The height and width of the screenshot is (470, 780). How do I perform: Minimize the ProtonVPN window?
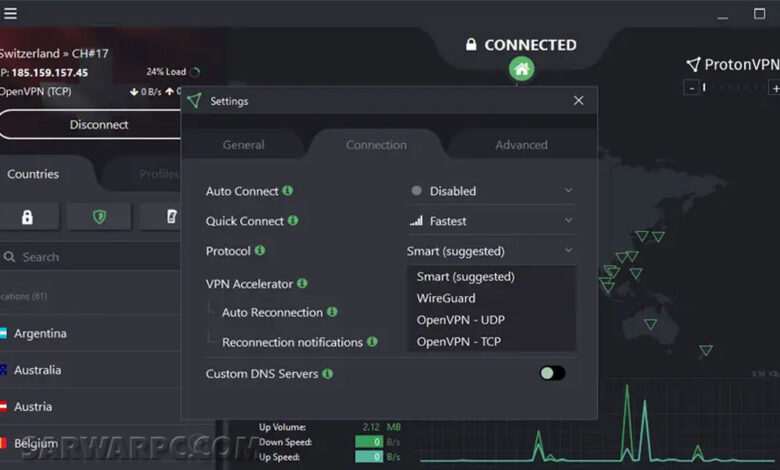[x=723, y=17]
